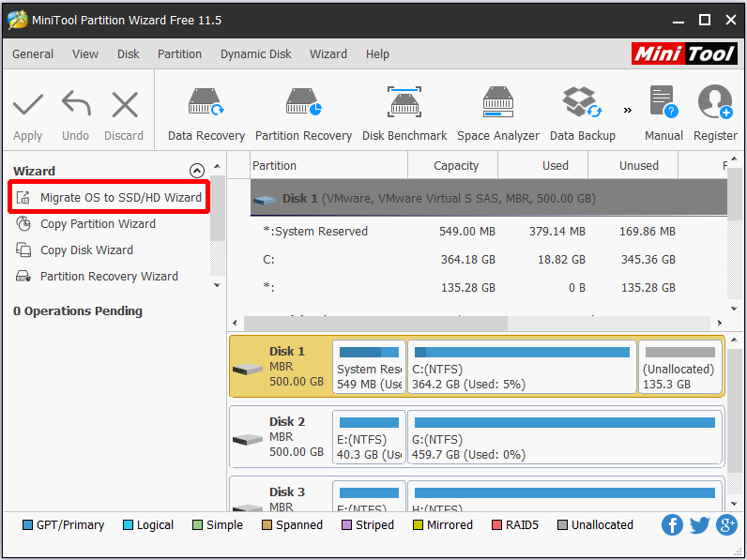Open the Facebook share icon

pyautogui.click(x=672, y=525)
